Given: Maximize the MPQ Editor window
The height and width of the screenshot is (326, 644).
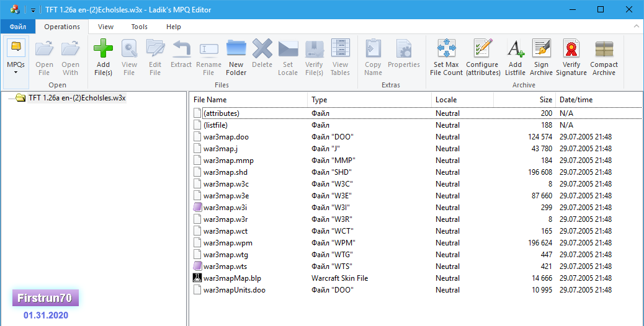Looking at the screenshot, I should click(x=601, y=9).
